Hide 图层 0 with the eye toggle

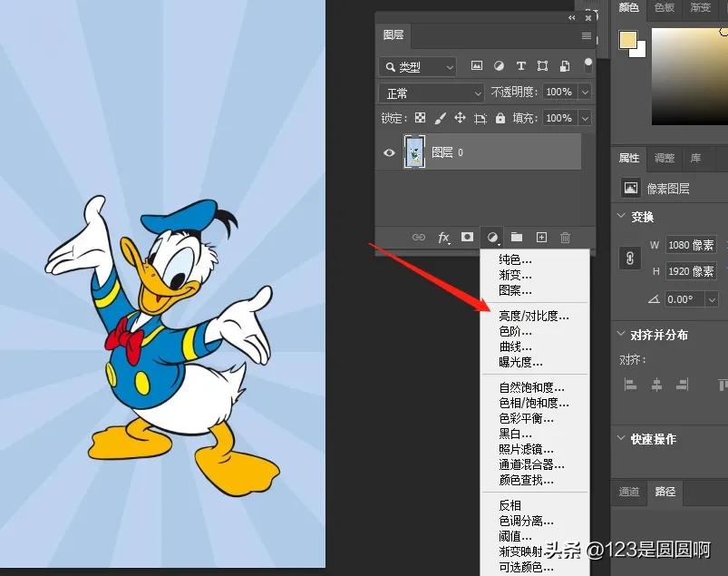pyautogui.click(x=389, y=151)
